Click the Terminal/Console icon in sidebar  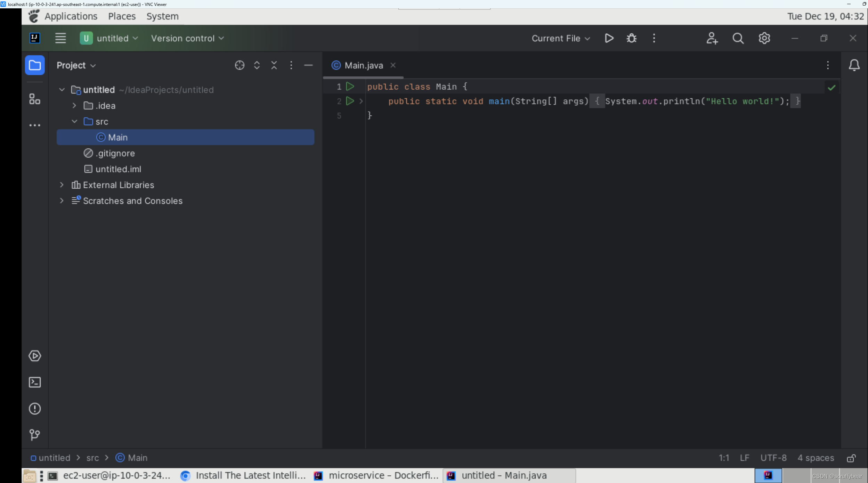tap(34, 382)
